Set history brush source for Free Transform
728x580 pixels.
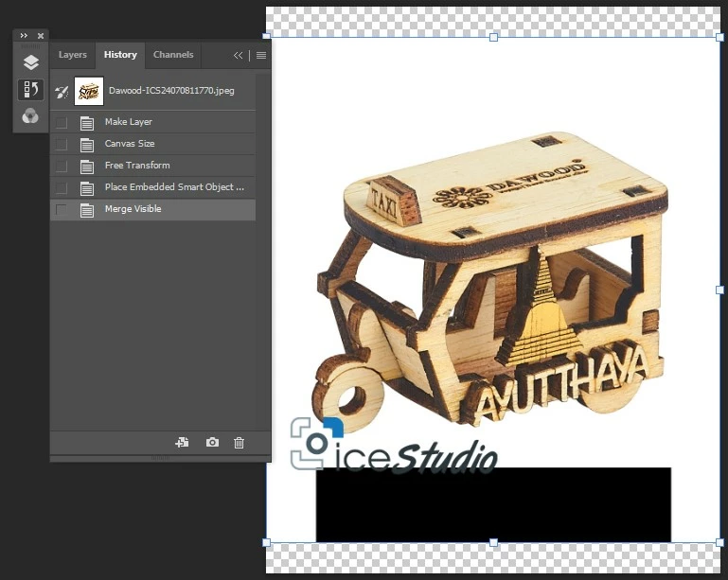pyautogui.click(x=62, y=167)
